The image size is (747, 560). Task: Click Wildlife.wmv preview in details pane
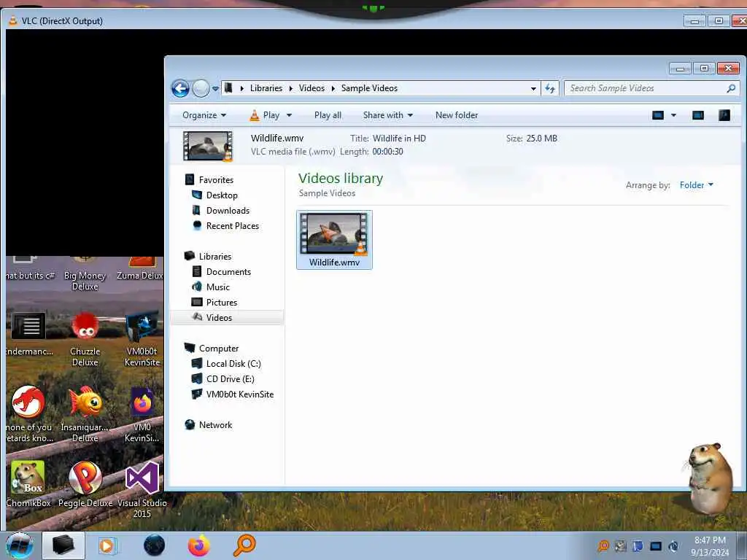pyautogui.click(x=208, y=146)
